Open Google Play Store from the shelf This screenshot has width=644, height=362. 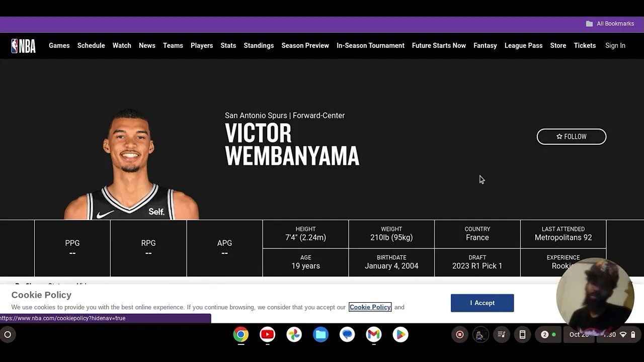pos(400,334)
